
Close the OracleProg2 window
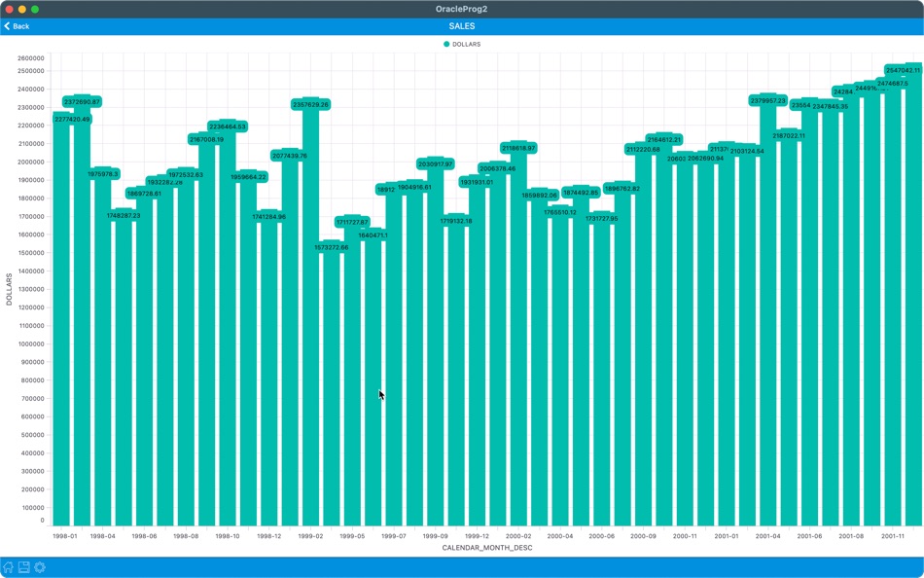click(x=9, y=9)
